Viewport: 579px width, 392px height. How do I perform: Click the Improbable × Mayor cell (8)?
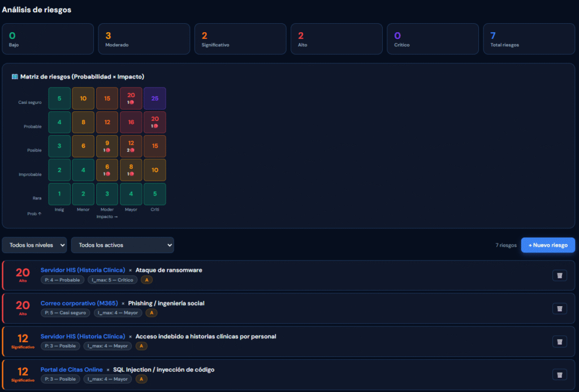[131, 170]
